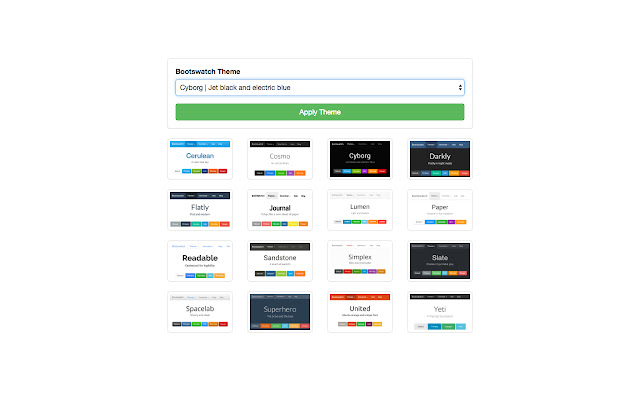Pick the Journal theme thumbnail
This screenshot has height=400, width=640.
tap(280, 210)
